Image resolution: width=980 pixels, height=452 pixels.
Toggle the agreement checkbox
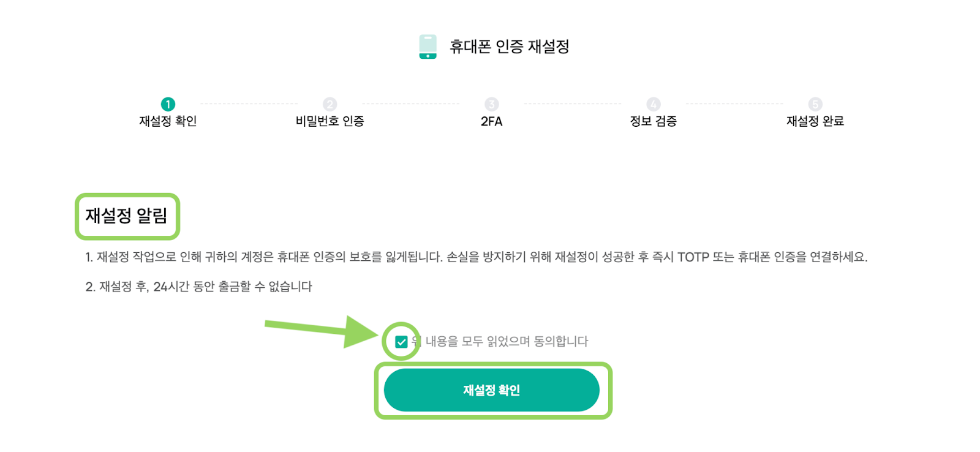[401, 342]
